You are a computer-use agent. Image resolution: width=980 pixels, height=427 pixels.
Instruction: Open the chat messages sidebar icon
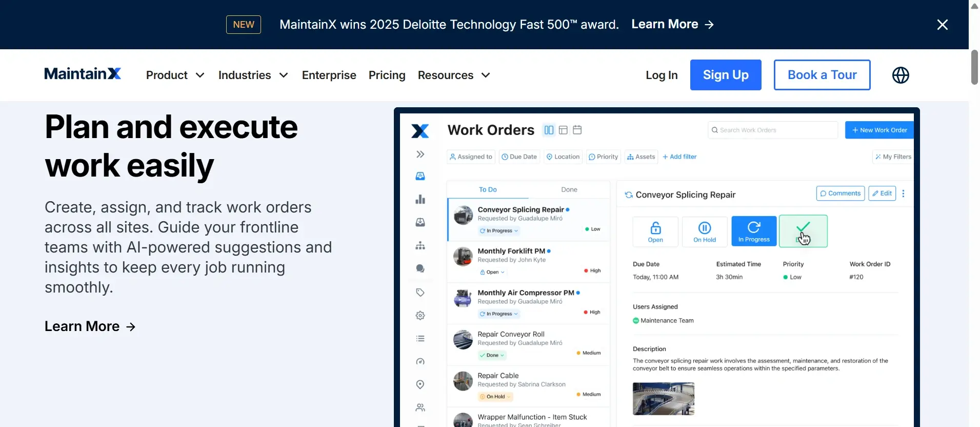(x=421, y=268)
